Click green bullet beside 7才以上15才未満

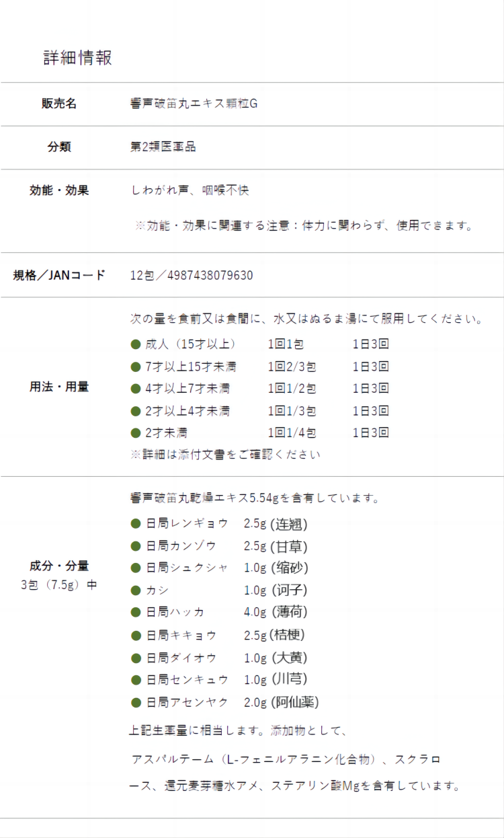(x=135, y=367)
